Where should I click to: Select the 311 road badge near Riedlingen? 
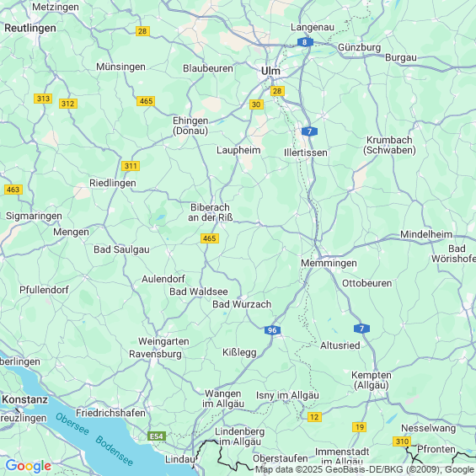click(131, 166)
